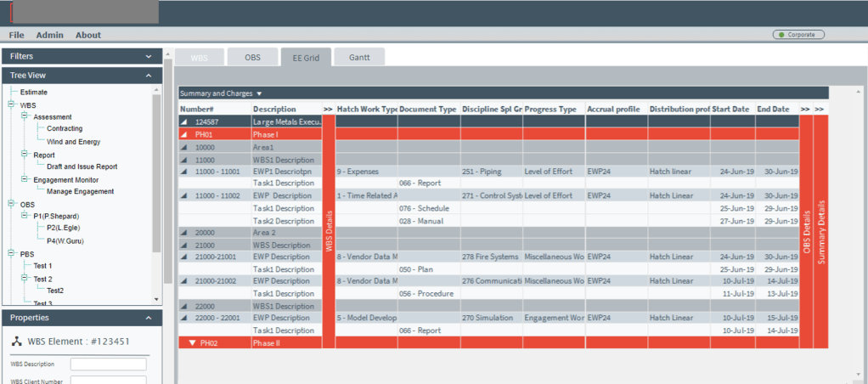Switch to the Gantt tab

[x=359, y=57]
